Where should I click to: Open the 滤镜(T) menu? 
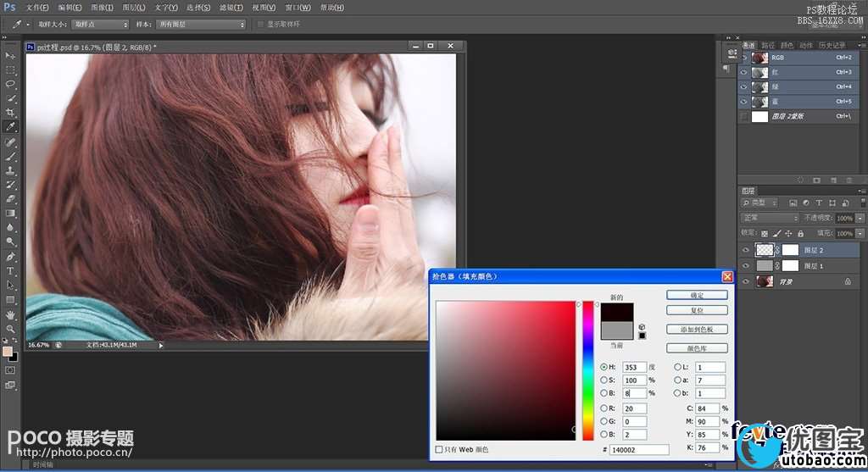pyautogui.click(x=231, y=8)
